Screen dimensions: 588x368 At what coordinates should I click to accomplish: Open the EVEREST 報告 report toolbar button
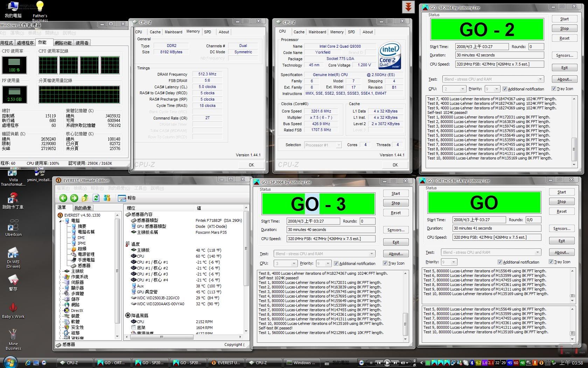coord(127,198)
